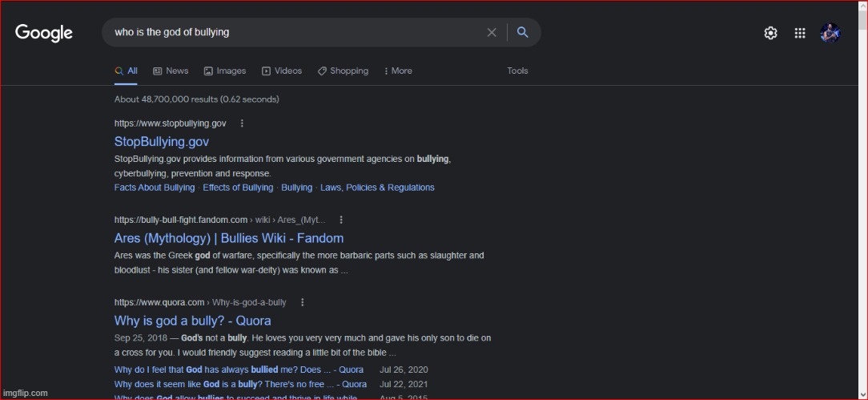Select the All results tab
The height and width of the screenshot is (400, 868).
click(x=127, y=71)
